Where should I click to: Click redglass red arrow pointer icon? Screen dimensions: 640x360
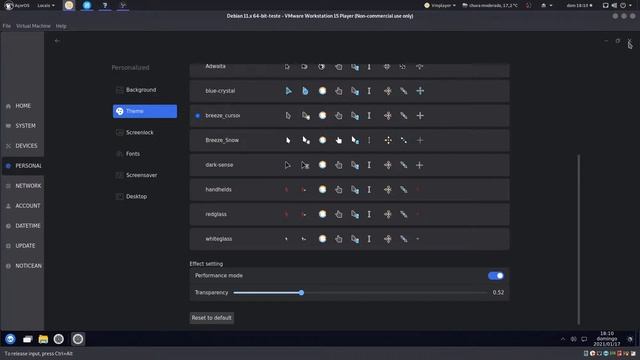click(x=287, y=214)
